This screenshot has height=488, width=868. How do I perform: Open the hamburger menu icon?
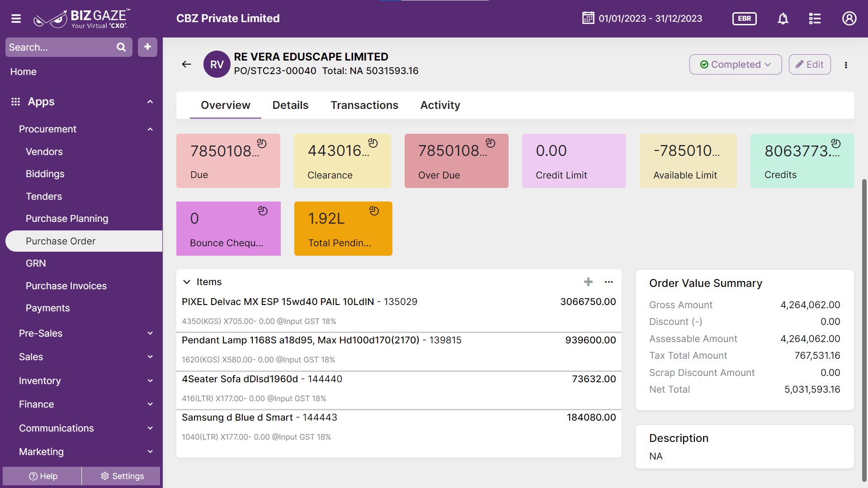[x=16, y=19]
